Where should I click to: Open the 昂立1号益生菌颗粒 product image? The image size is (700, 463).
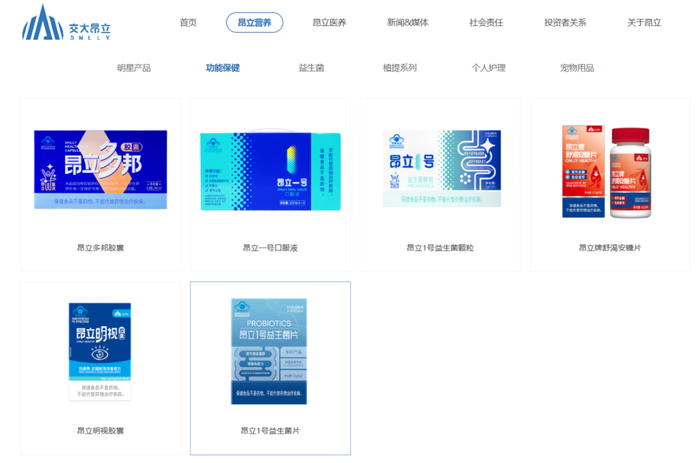coord(442,169)
